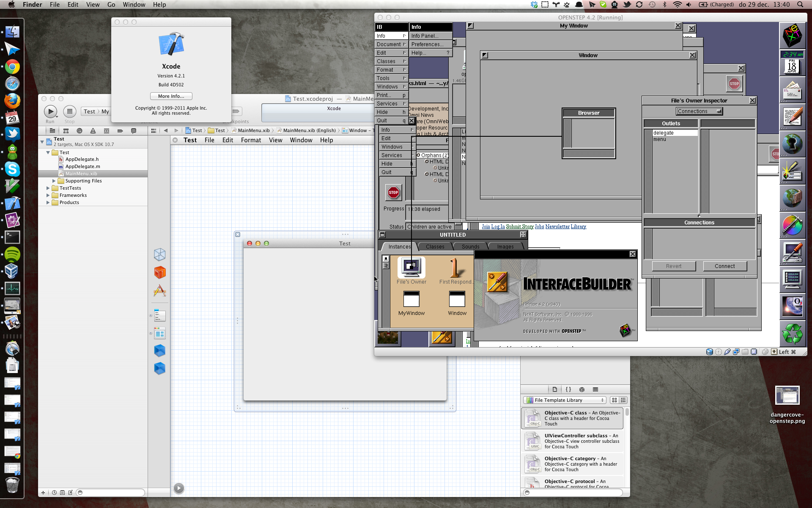Select the Main Menu object in Xcode dock
This screenshot has width=812, height=508.
click(x=160, y=315)
